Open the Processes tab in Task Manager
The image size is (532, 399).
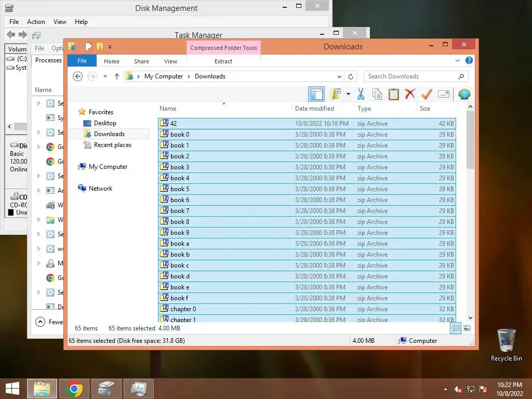(48, 60)
